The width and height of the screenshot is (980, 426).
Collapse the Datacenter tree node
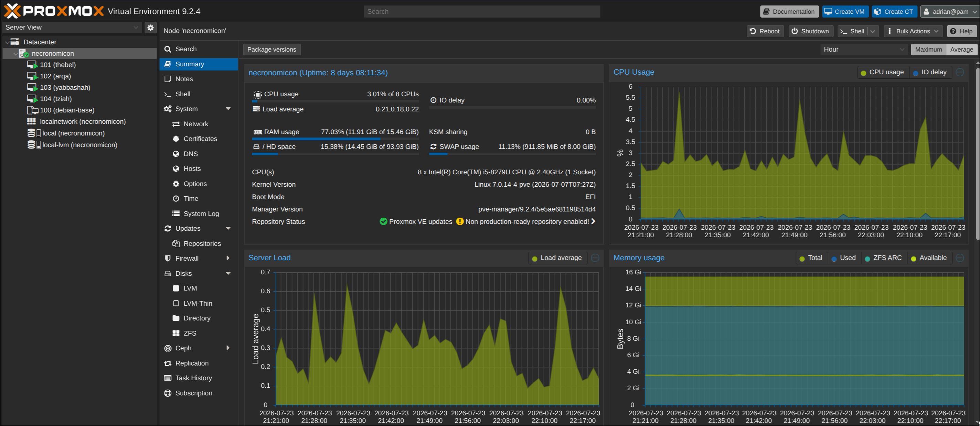pyautogui.click(x=7, y=42)
